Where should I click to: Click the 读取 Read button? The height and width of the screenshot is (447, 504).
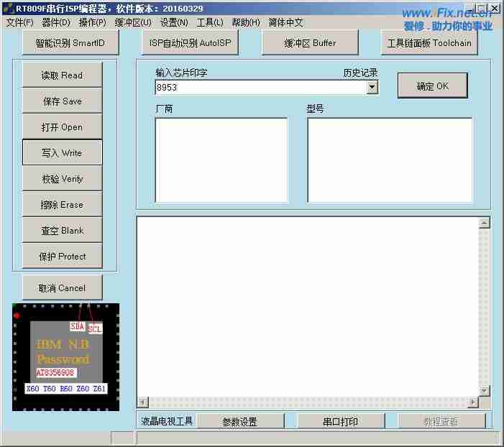63,75
